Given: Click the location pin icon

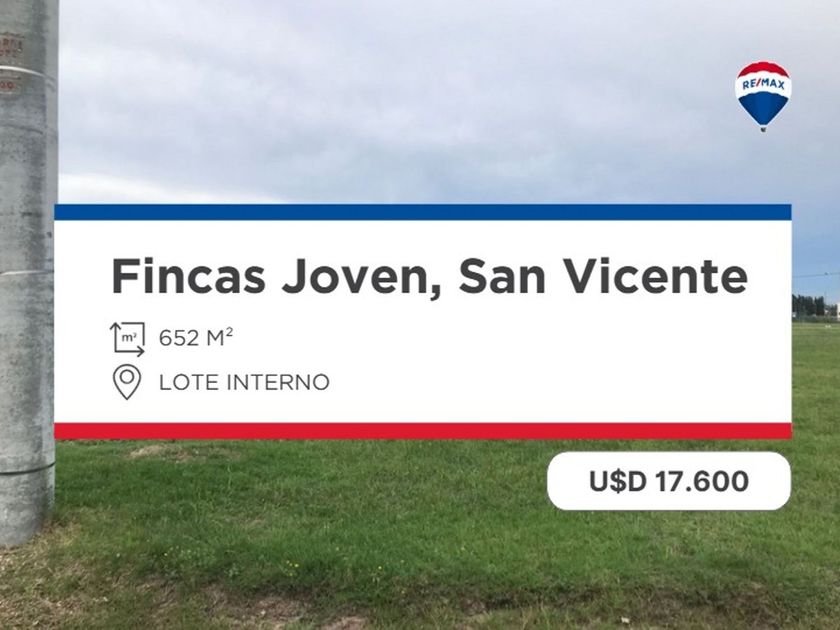Looking at the screenshot, I should coord(127,382).
